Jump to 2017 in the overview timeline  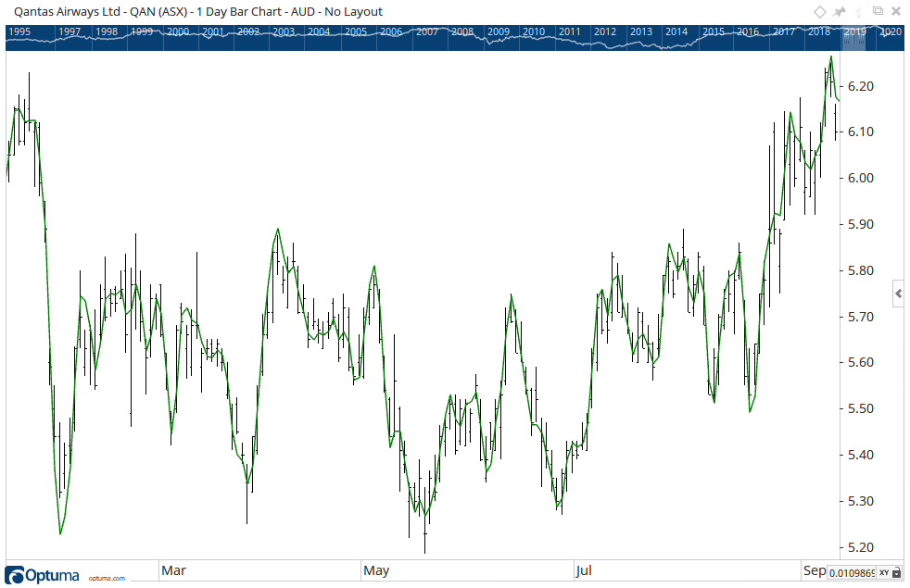click(784, 31)
